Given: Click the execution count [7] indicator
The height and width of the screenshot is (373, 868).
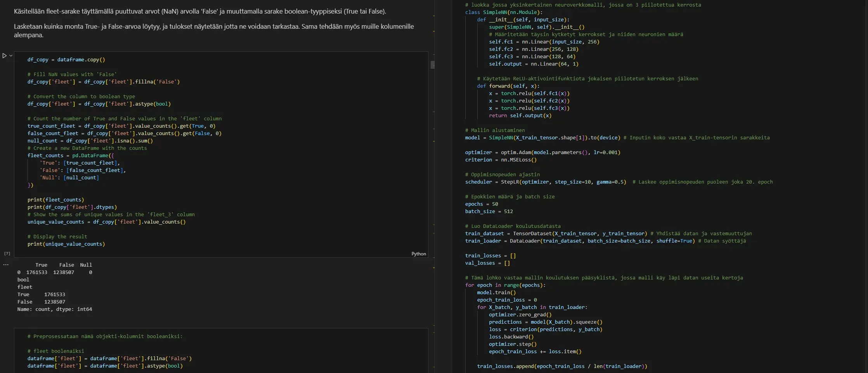Looking at the screenshot, I should (7, 253).
